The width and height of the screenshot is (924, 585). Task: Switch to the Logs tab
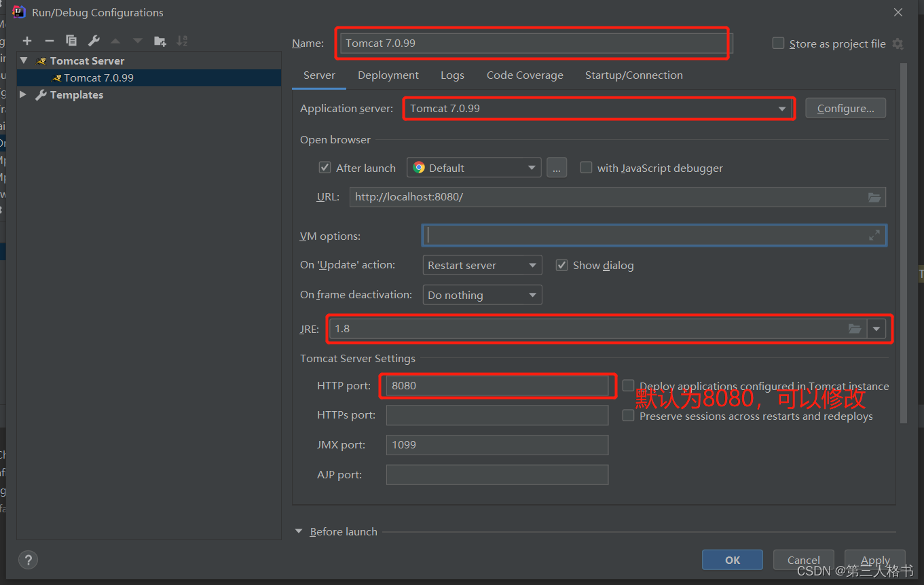coord(452,75)
